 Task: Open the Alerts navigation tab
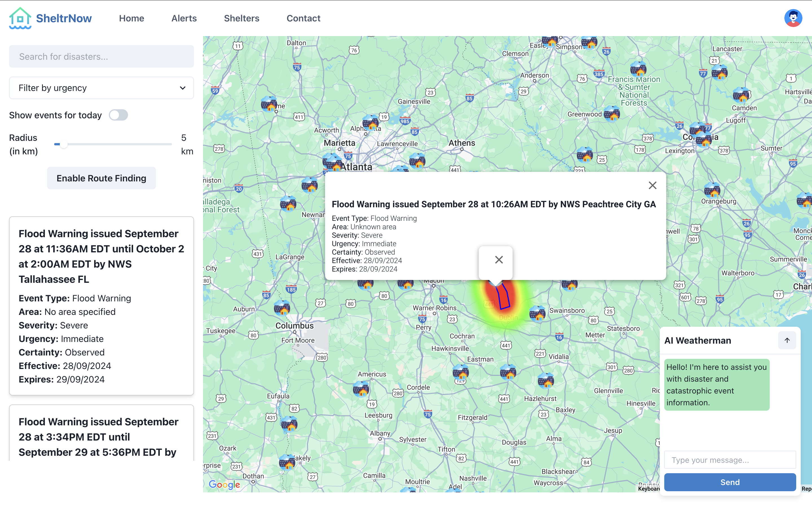(x=184, y=18)
